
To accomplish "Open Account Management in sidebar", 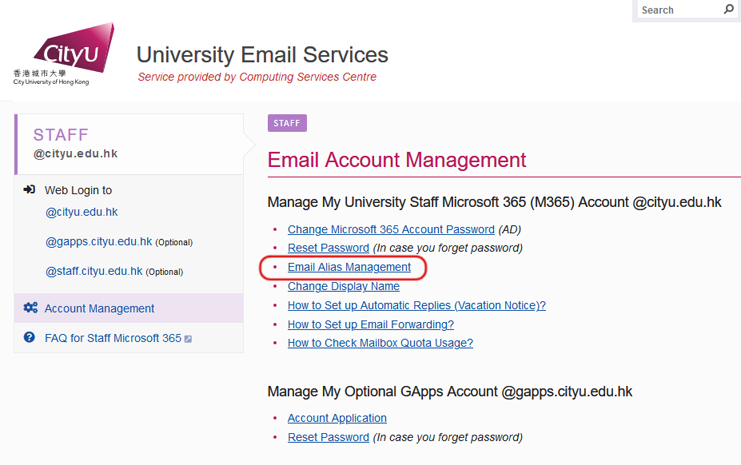I will pyautogui.click(x=99, y=309).
